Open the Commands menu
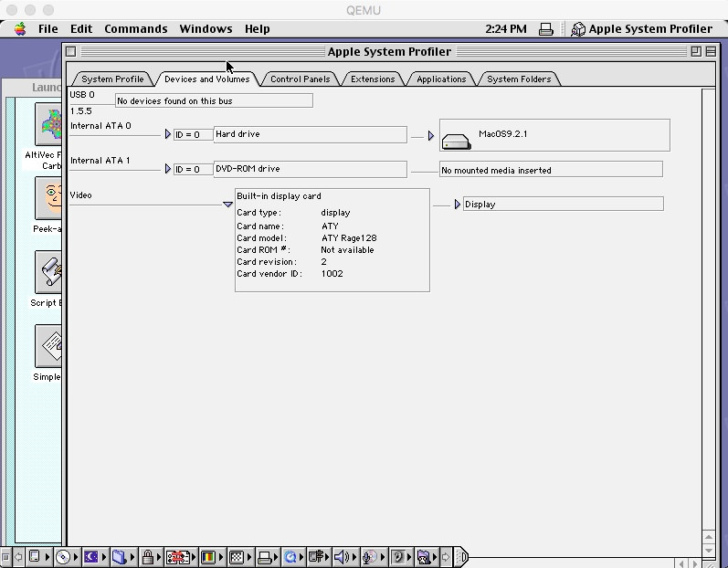This screenshot has width=728, height=568. point(135,29)
